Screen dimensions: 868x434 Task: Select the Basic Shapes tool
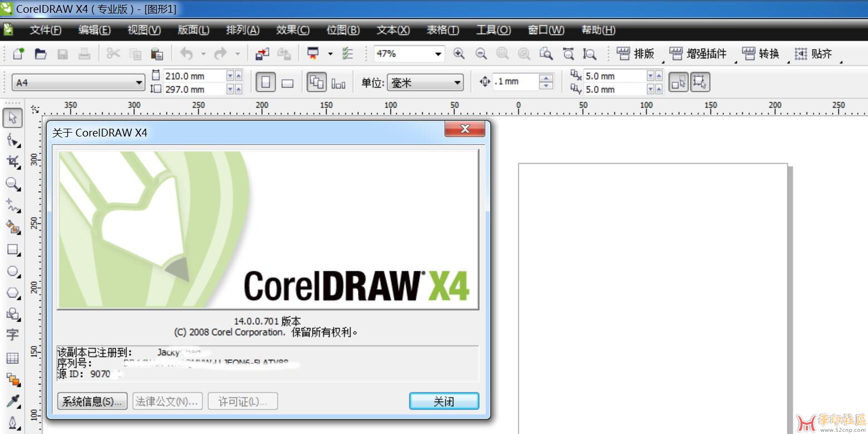pos(13,314)
